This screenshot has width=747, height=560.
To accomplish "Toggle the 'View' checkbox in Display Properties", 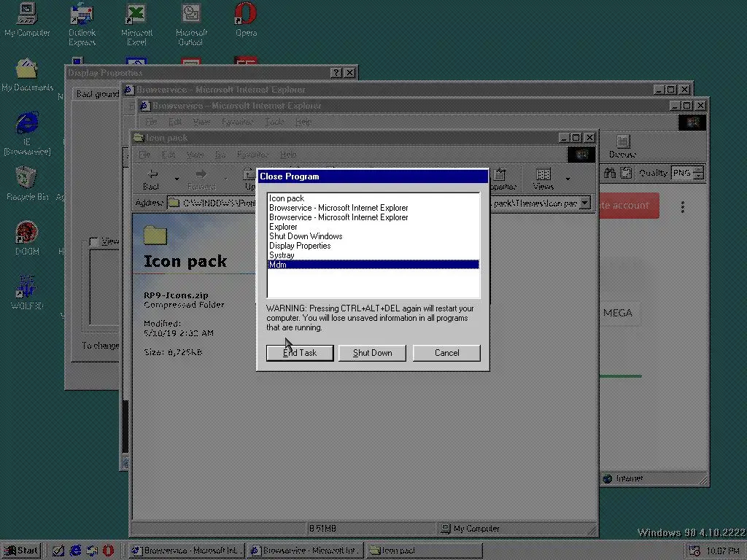I will [x=94, y=242].
